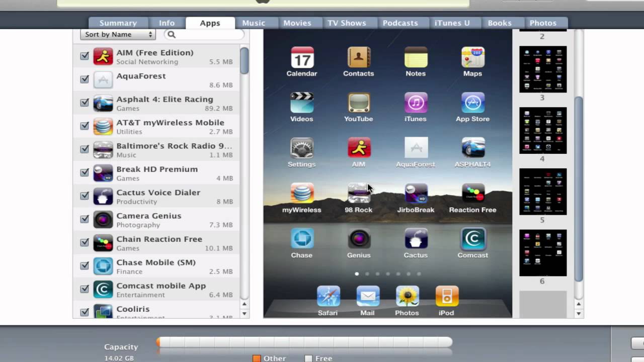The width and height of the screenshot is (644, 362).
Task: Select the iPod icon in the dock
Action: click(447, 297)
